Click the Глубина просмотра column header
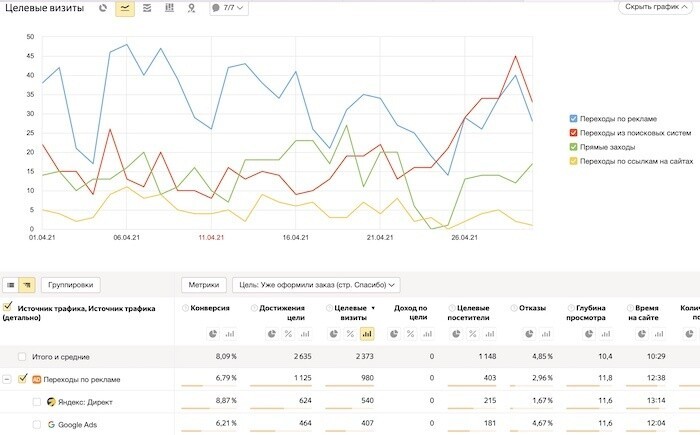700x435 pixels. coord(586,313)
